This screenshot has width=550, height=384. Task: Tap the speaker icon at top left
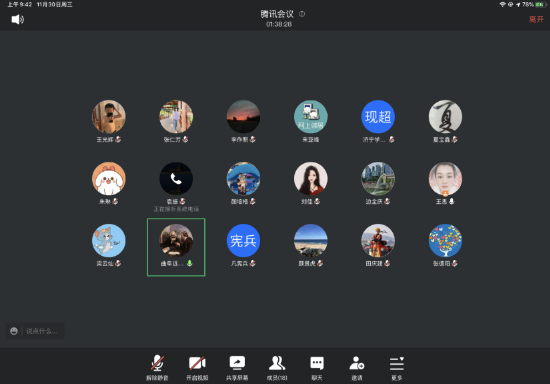click(18, 19)
